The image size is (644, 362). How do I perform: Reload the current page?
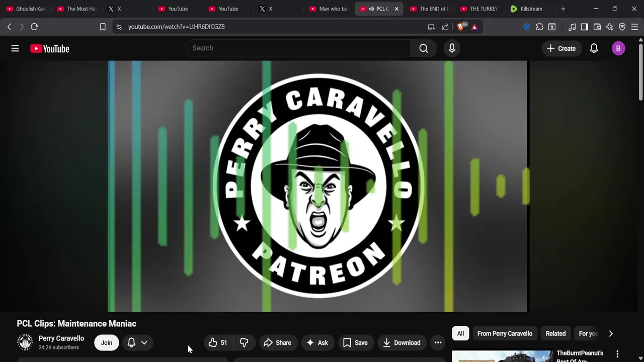point(34,27)
